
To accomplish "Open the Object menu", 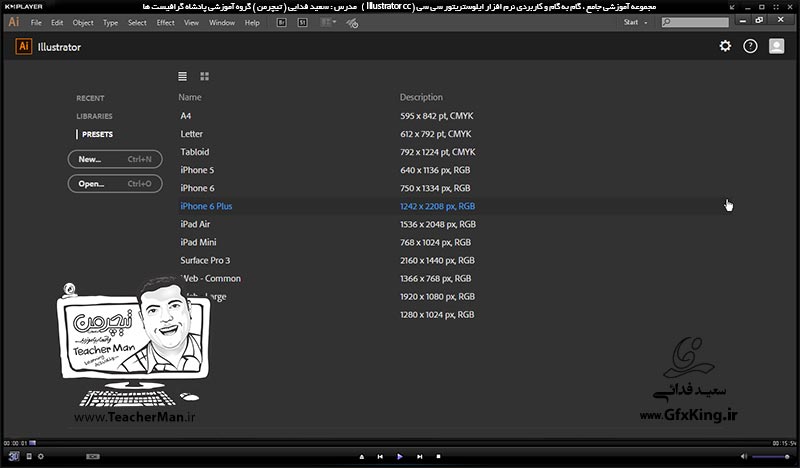I will (83, 22).
